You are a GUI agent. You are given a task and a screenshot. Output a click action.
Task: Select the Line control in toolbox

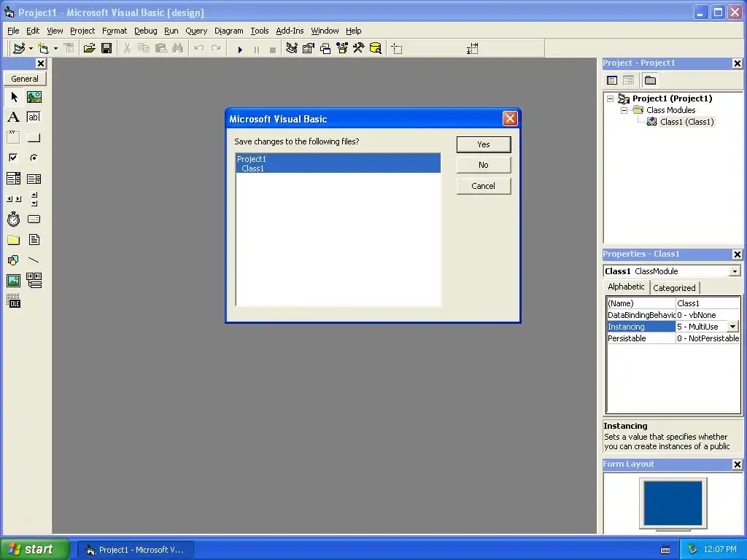pyautogui.click(x=34, y=260)
